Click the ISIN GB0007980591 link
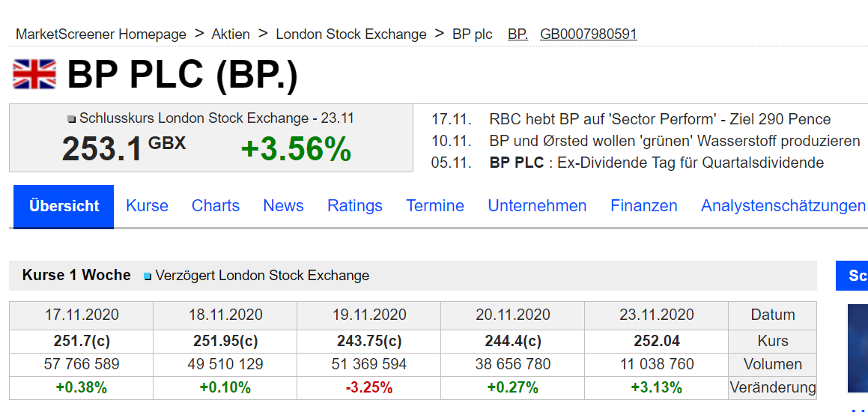This screenshot has width=868, height=412. pyautogui.click(x=589, y=34)
